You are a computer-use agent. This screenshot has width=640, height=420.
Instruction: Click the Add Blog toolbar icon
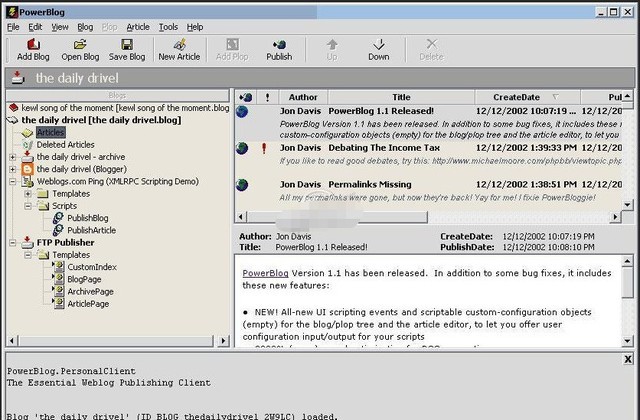33,49
